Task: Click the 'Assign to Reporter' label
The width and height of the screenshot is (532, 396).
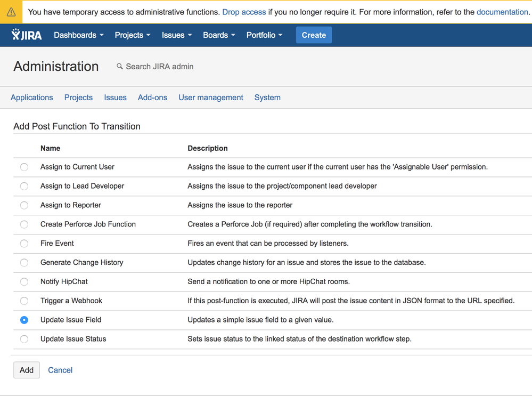Action: pyautogui.click(x=71, y=205)
